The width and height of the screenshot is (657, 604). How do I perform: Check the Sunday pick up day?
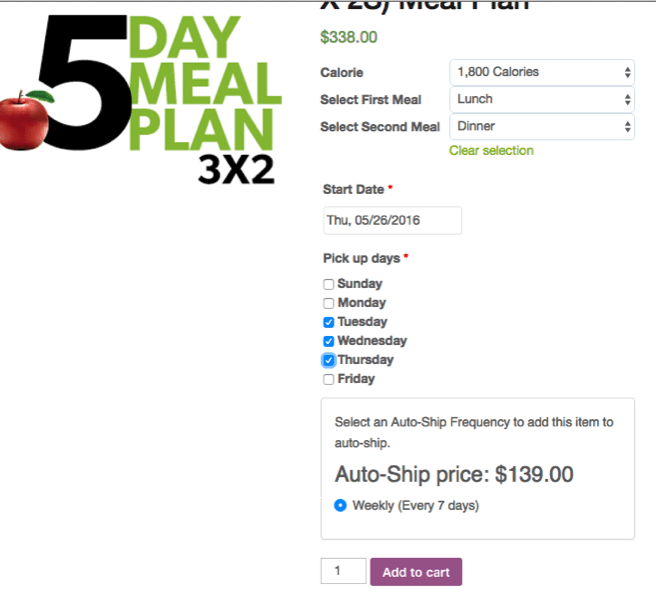pyautogui.click(x=328, y=284)
